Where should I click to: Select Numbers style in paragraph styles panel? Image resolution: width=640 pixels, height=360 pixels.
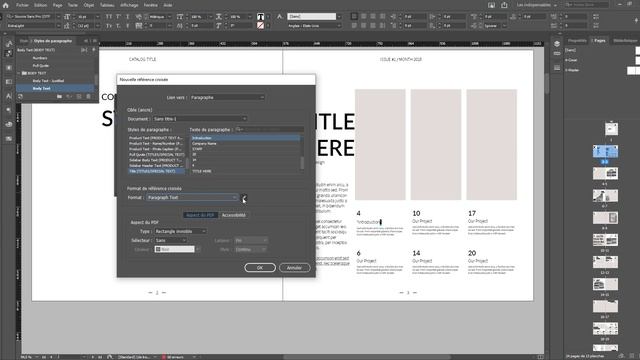(x=40, y=58)
